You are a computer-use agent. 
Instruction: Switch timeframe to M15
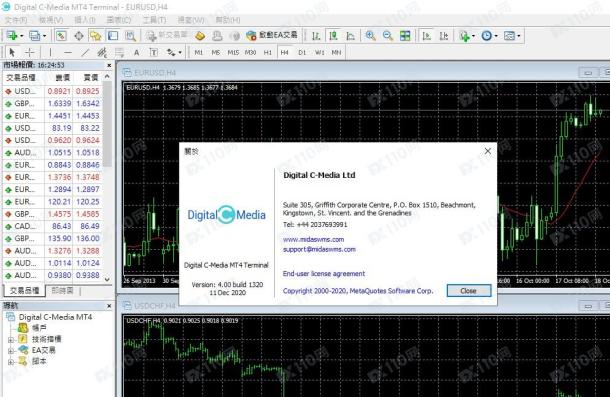(233, 52)
